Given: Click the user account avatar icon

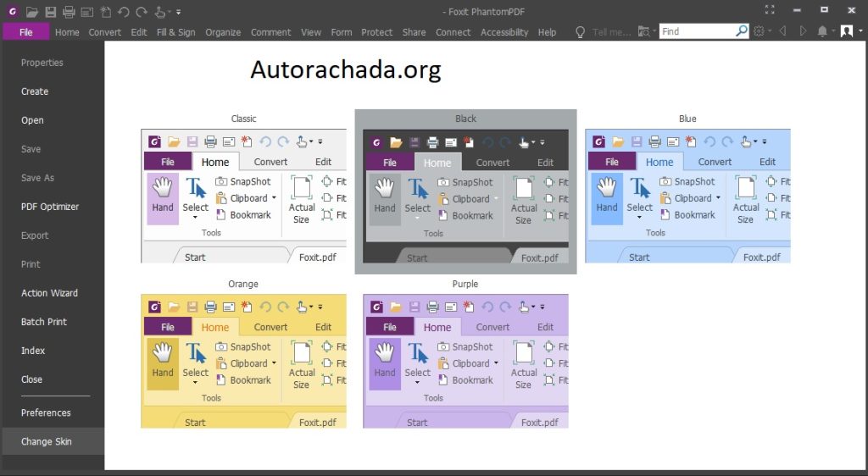Looking at the screenshot, I should [x=847, y=31].
